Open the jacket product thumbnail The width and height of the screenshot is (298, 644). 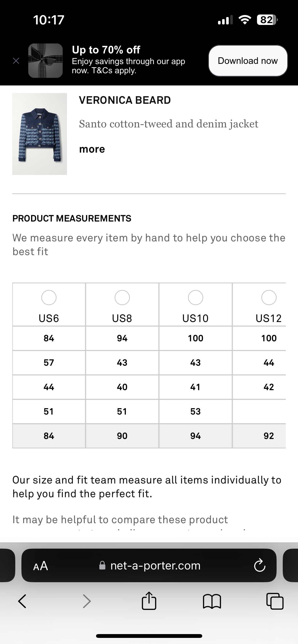[x=39, y=134]
